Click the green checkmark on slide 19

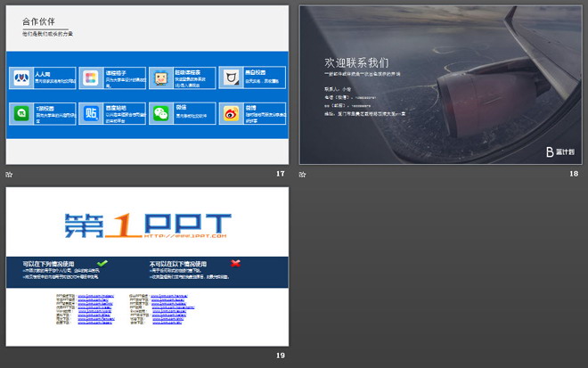[x=102, y=263]
